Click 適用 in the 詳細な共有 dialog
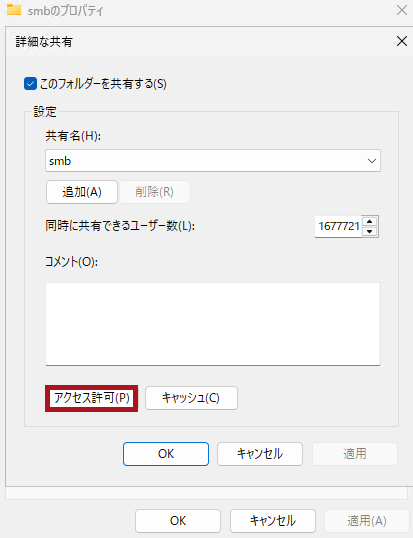This screenshot has width=413, height=538. click(355, 454)
